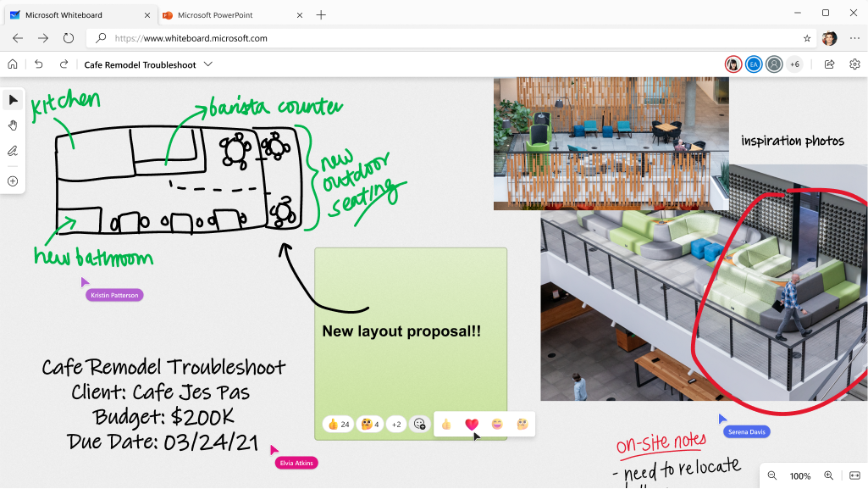Select the Due Date: 03/24/21 text
The image size is (868, 489).
tap(163, 442)
